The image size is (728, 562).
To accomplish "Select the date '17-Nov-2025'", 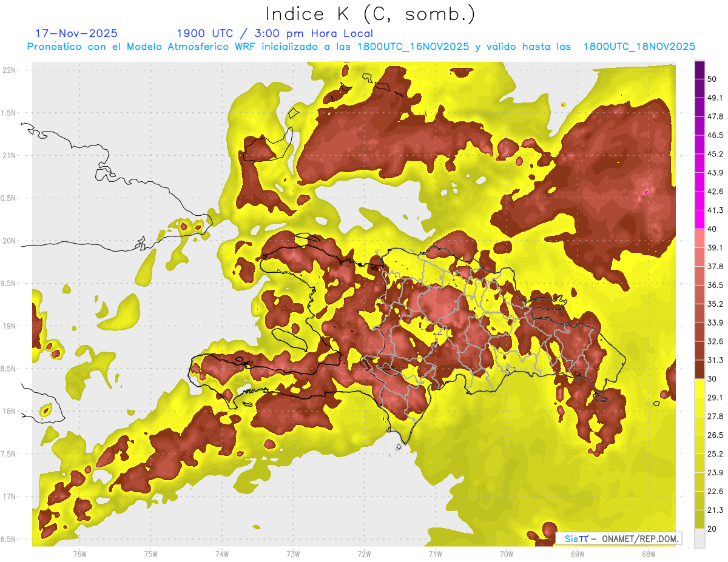I will click(76, 33).
